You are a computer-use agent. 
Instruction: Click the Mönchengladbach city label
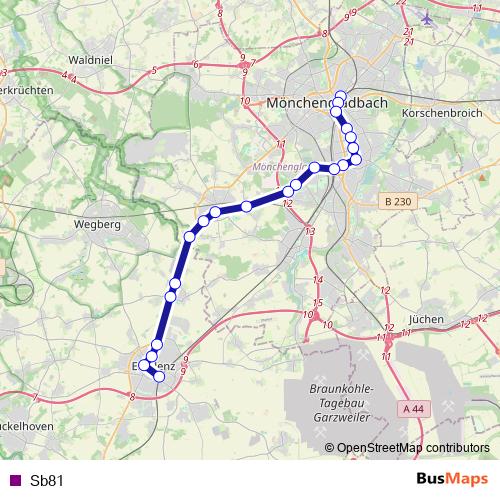pyautogui.click(x=327, y=103)
